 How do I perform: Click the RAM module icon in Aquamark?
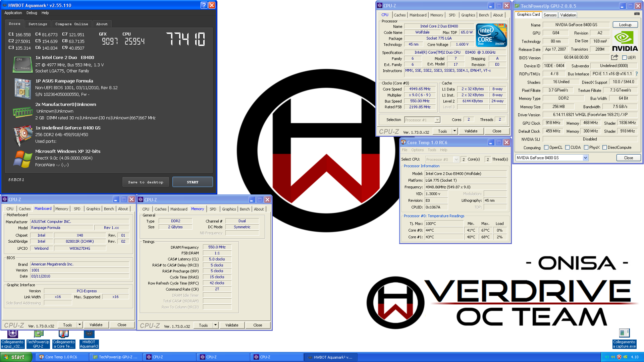(22, 112)
